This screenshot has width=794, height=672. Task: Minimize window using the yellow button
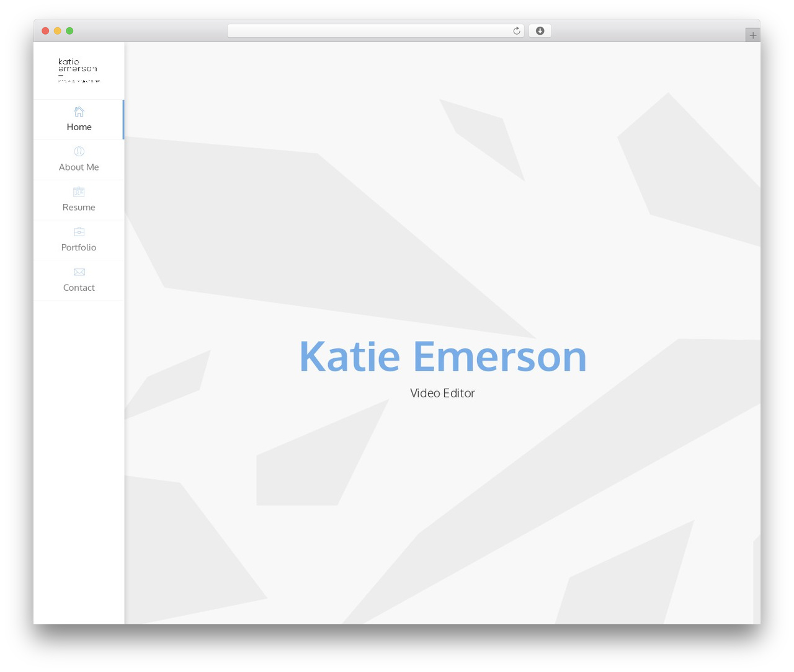pyautogui.click(x=58, y=31)
